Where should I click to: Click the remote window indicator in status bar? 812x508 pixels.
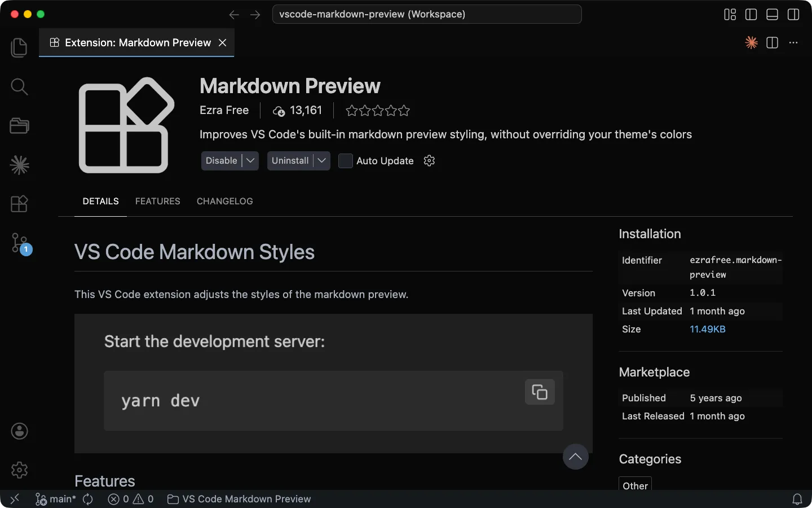pyautogui.click(x=15, y=499)
